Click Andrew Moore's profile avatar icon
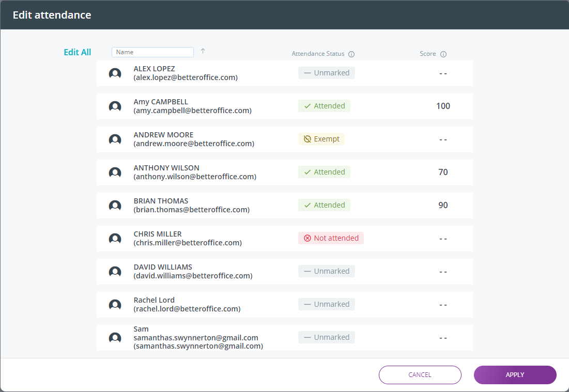The width and height of the screenshot is (569, 392). pyautogui.click(x=115, y=139)
